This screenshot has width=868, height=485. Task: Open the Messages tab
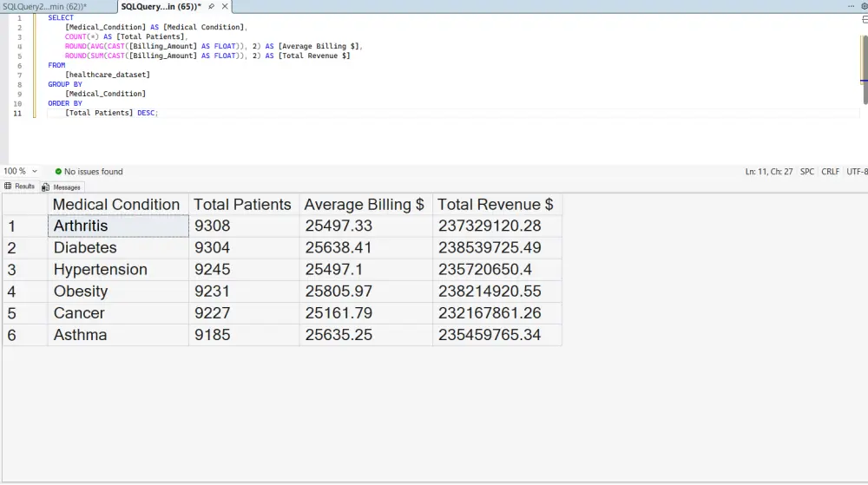tap(62, 187)
